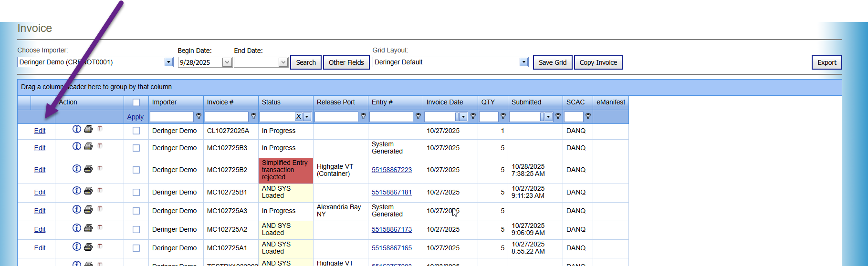Click the Invoice # column filter icon
Viewport: 868px width, 266px height.
pos(253,116)
